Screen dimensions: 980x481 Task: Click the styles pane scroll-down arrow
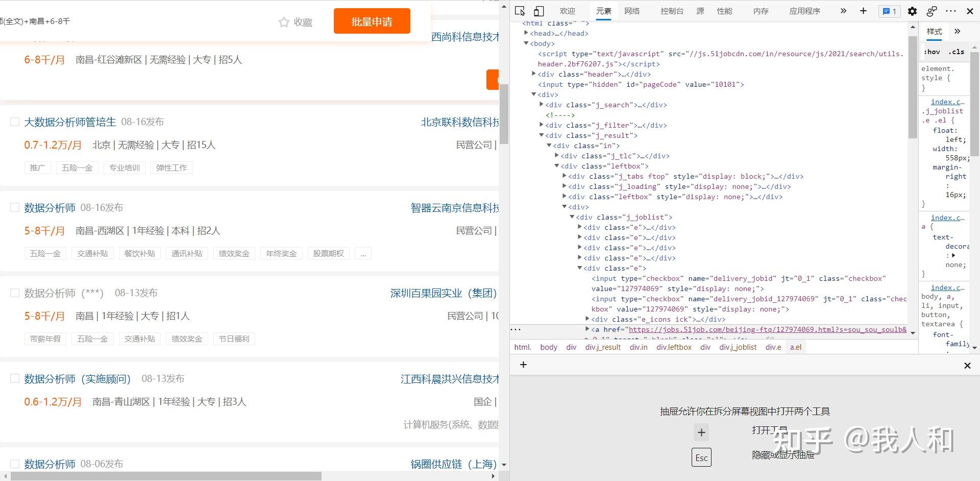pos(975,348)
